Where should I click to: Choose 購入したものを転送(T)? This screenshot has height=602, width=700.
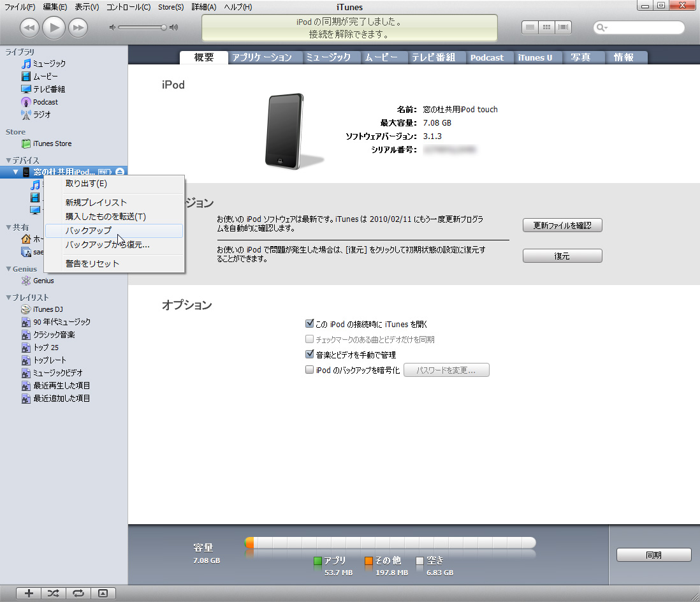[x=114, y=217]
